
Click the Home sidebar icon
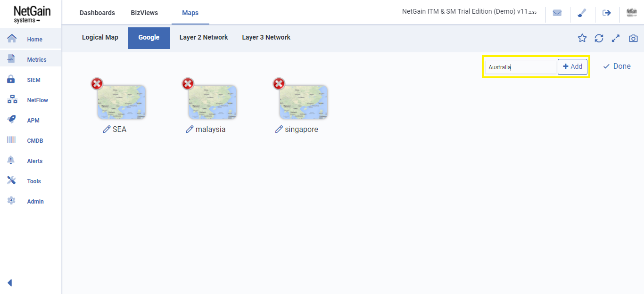pyautogui.click(x=12, y=39)
